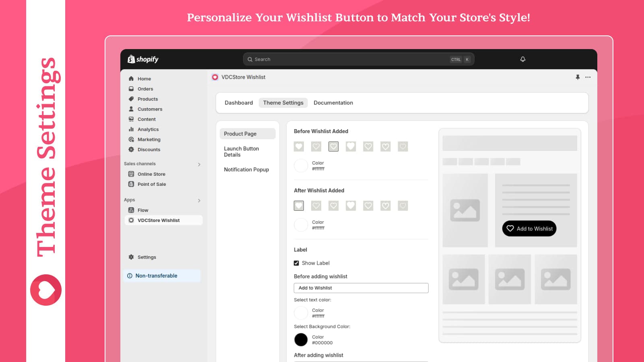Expand the Sales channels section
Viewport: 644px width, 362px height.
click(199, 164)
